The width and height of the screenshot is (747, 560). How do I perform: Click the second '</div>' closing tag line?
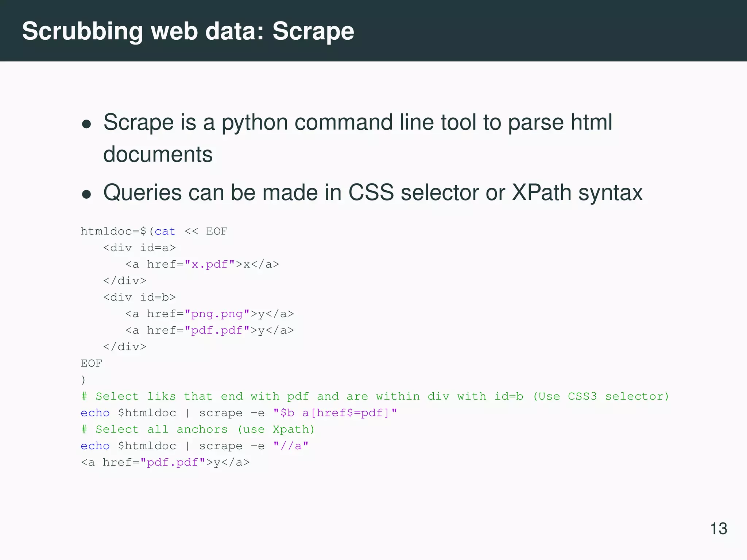[x=125, y=347]
